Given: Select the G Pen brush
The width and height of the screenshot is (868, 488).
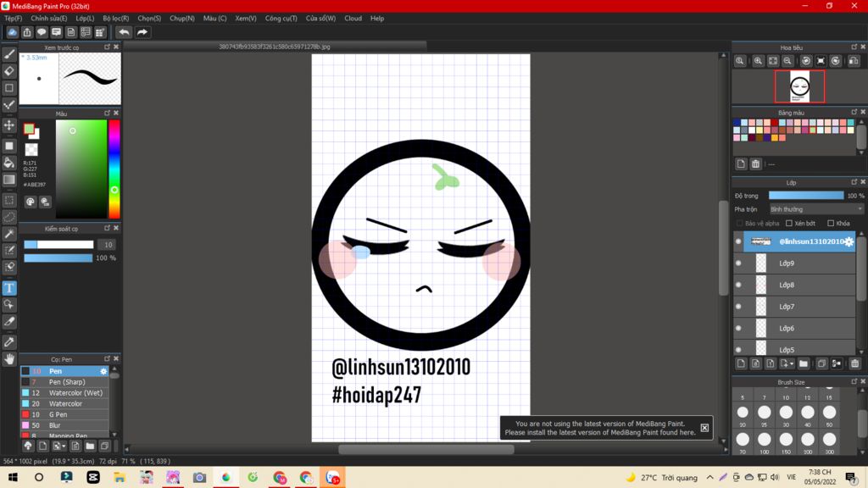Looking at the screenshot, I should click(x=64, y=414).
